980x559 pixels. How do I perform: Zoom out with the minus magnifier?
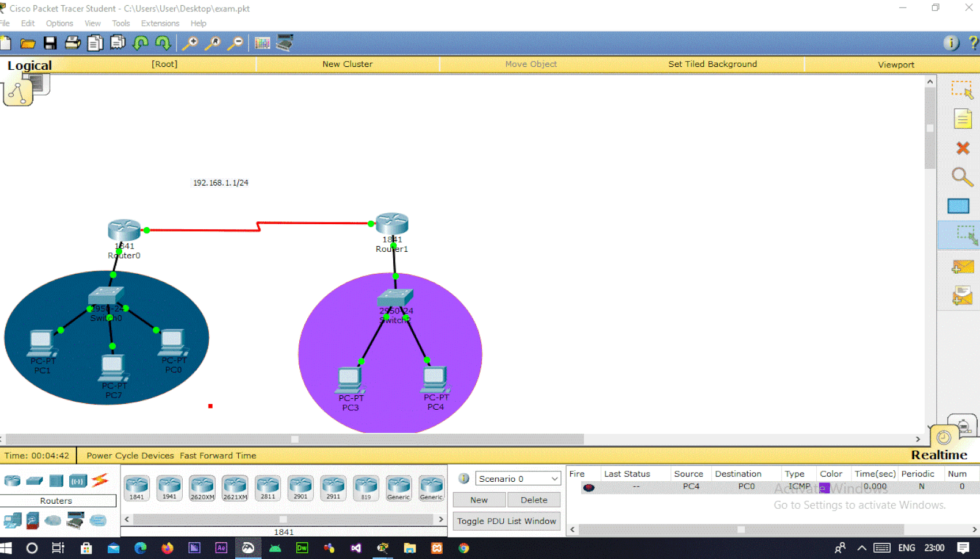(235, 43)
